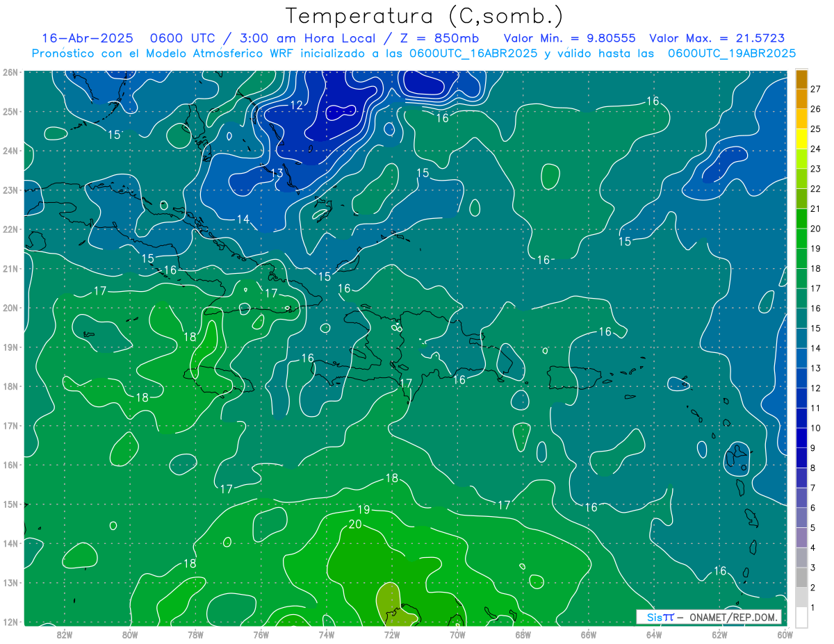Click the "78W" longitude axis label

click(195, 634)
